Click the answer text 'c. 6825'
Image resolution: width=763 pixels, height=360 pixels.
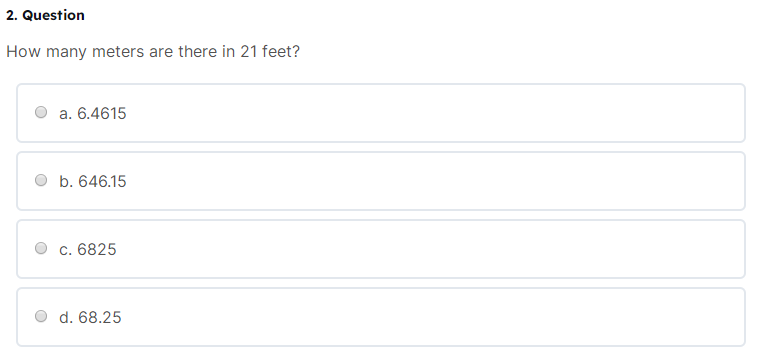[x=88, y=250]
